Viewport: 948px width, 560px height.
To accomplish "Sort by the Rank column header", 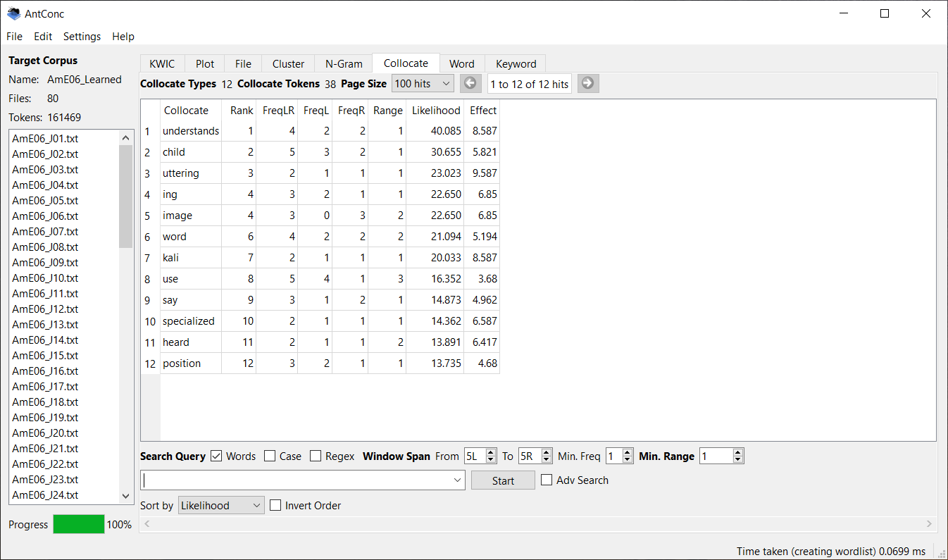I will point(242,110).
